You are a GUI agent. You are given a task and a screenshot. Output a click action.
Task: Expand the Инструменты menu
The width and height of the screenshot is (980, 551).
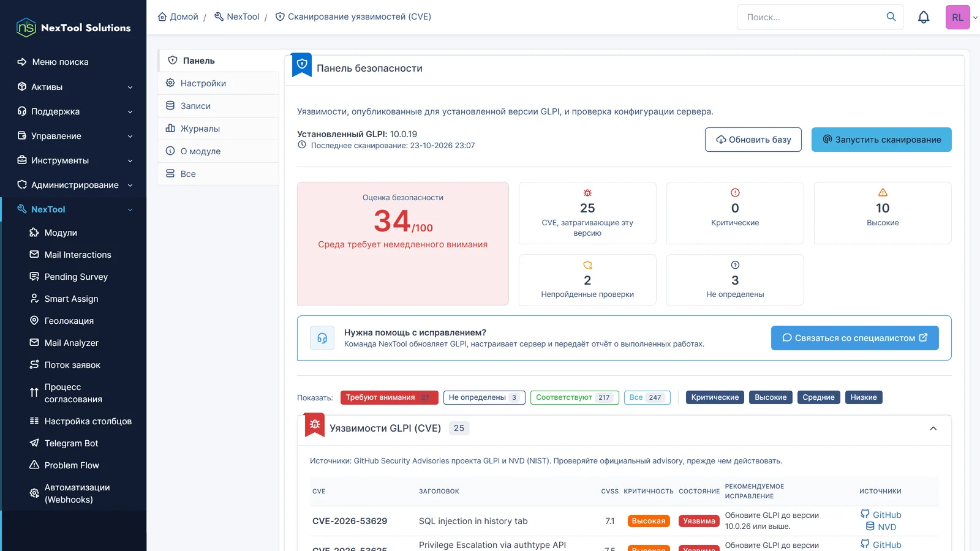tap(73, 160)
